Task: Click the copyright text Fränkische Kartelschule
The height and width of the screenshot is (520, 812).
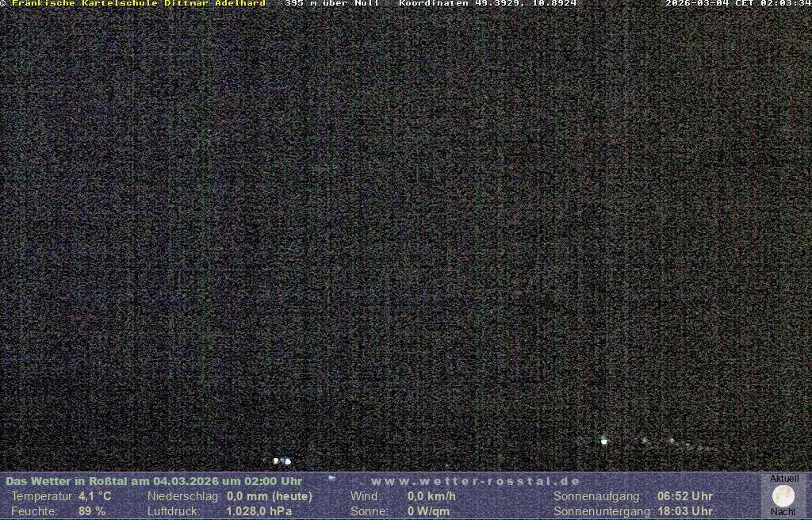Action: point(136,4)
